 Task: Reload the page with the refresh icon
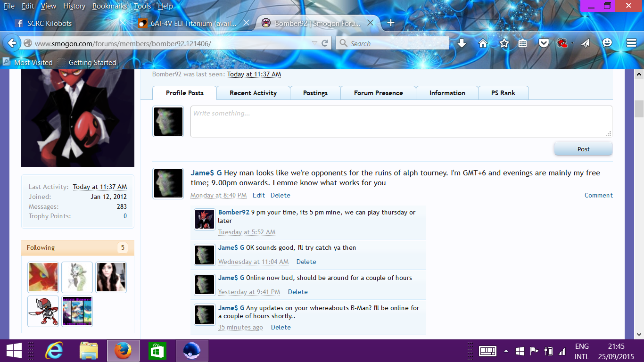coord(325,43)
